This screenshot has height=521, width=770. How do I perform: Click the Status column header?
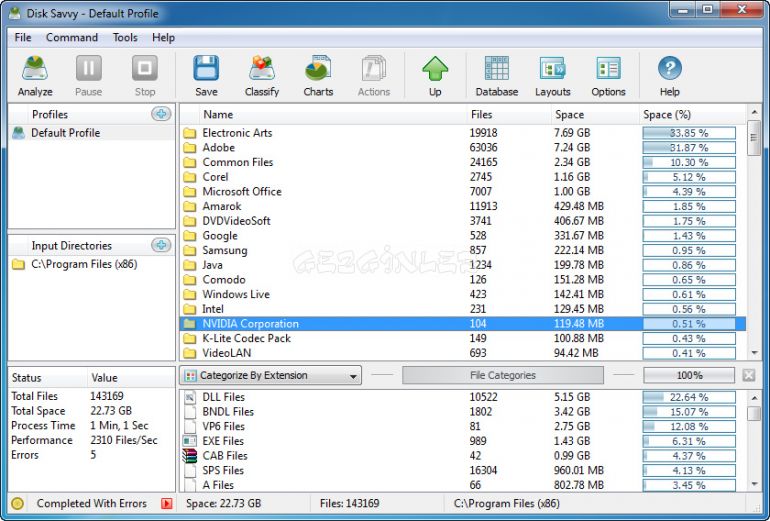tap(47, 378)
